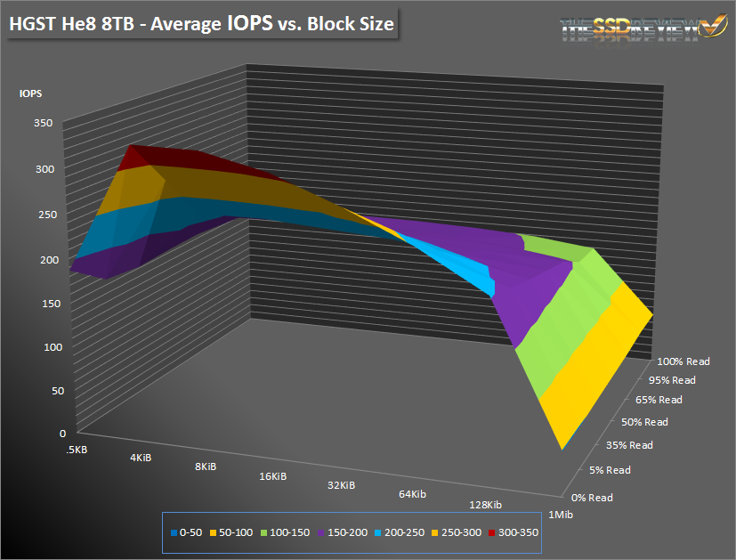This screenshot has height=560, width=736.
Task: Select the 350 value on IOPS axis
Action: click(44, 123)
